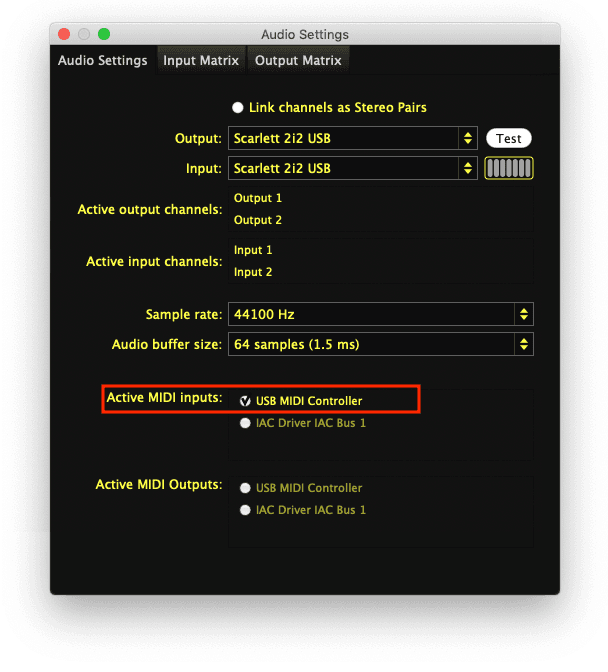Click the Output dropdown stepper arrows
Screen dimensions: 608x672
click(467, 138)
